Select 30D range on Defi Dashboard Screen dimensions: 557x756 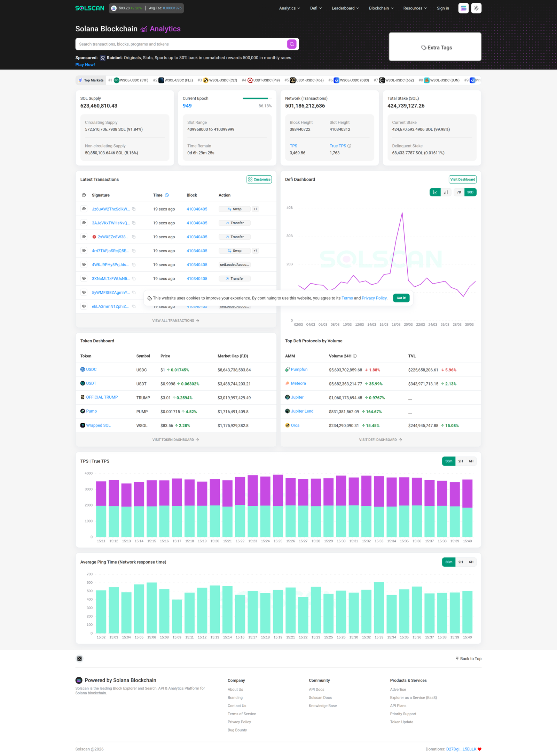point(470,192)
